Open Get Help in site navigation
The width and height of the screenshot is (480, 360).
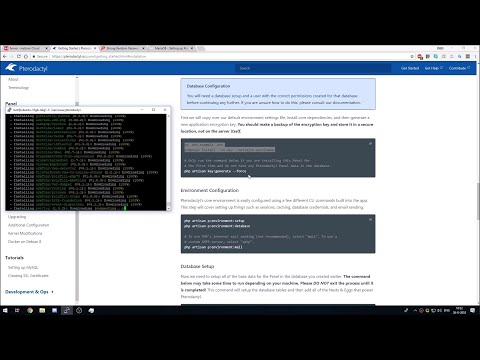point(433,68)
